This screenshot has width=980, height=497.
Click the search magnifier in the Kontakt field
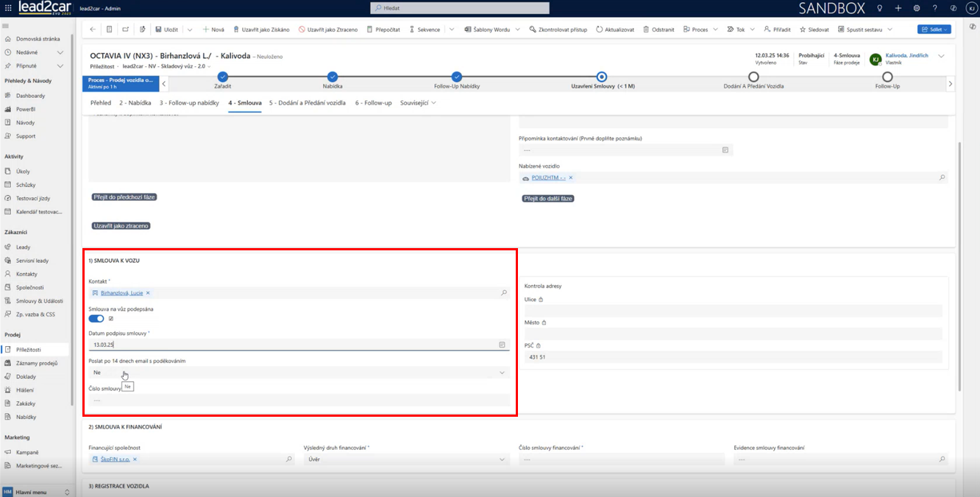[x=504, y=293]
